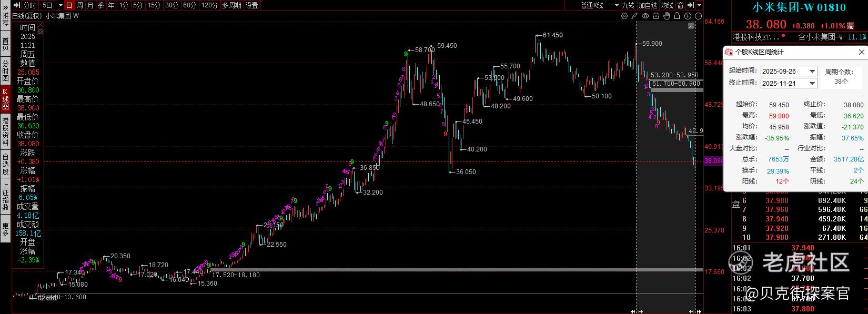Zoom out with the minus icon

698,16
